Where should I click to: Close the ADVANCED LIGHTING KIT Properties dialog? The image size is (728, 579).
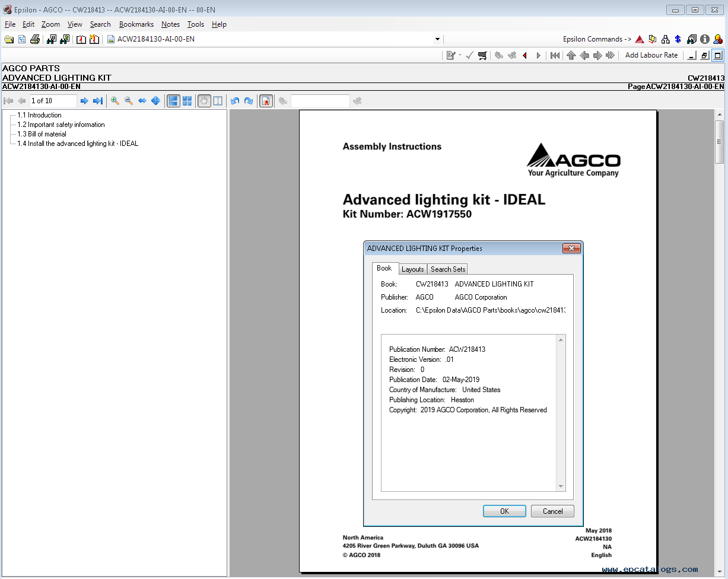(571, 248)
